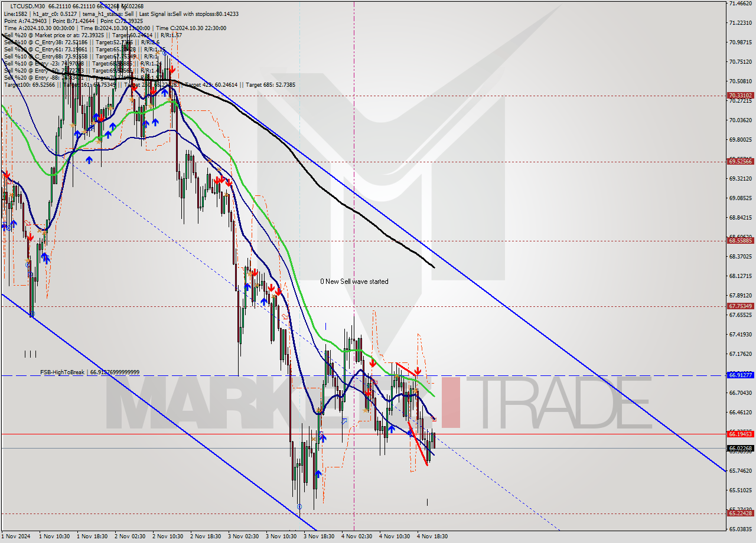Viewport: 756px width, 543px height.
Task: Click the '3 Nov 18:30' time axis label
Action: (x=319, y=537)
